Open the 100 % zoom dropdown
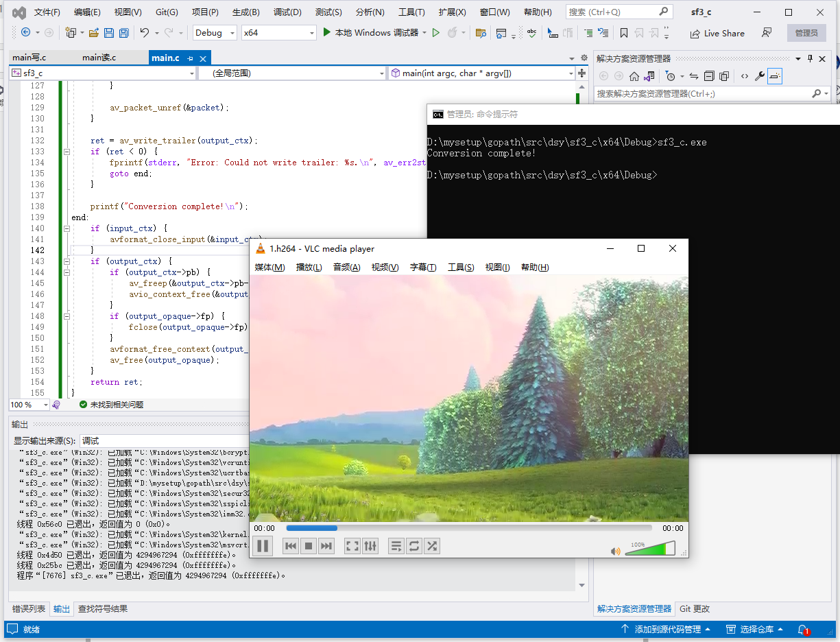840x642 pixels. (x=29, y=405)
